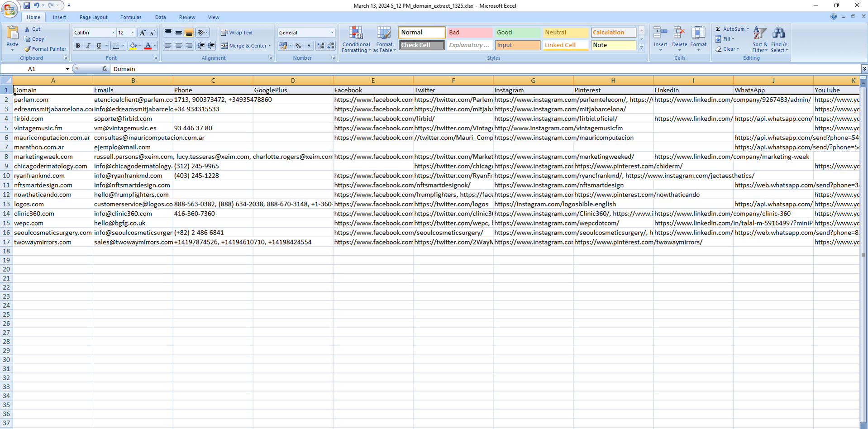Apply the Percent Style number format
This screenshot has height=429, width=868.
click(298, 46)
